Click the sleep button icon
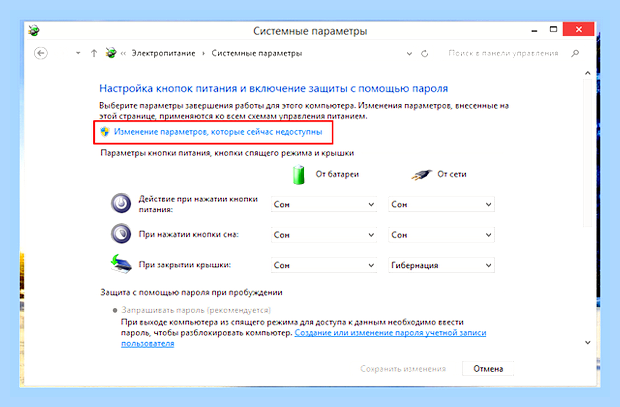Viewport: 620px width, 407px height. coord(121,233)
